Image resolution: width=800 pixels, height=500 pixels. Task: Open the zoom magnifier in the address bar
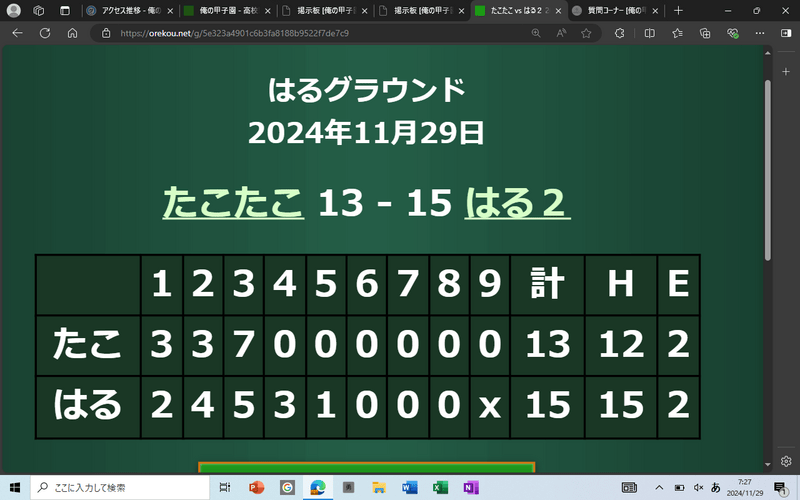point(536,33)
